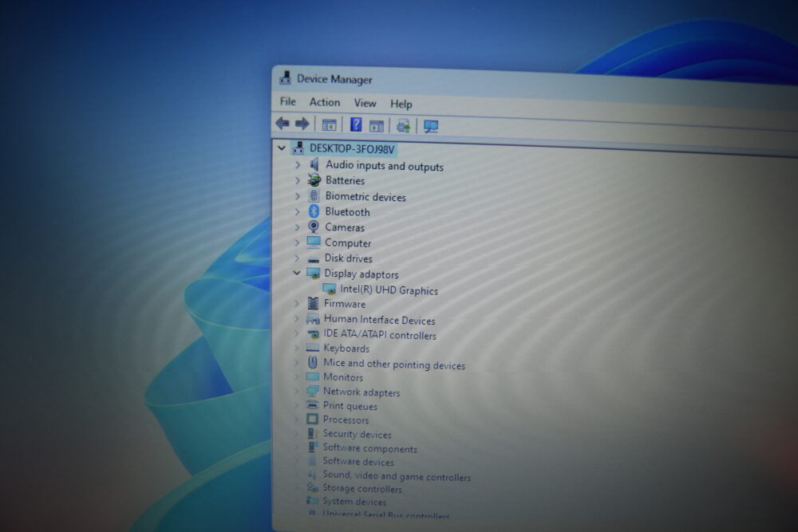The image size is (798, 532).
Task: Click the Network adapters icon
Action: click(x=312, y=391)
